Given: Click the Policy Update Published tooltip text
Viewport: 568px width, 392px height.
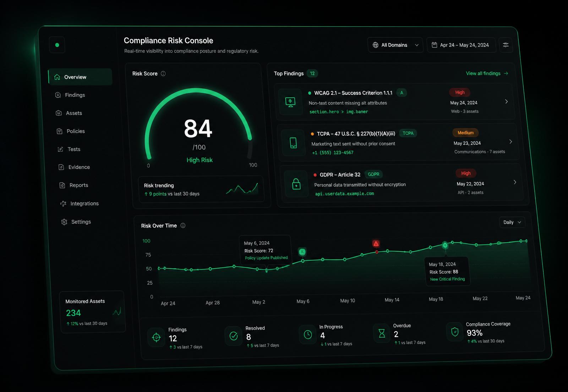Looking at the screenshot, I should (266, 258).
